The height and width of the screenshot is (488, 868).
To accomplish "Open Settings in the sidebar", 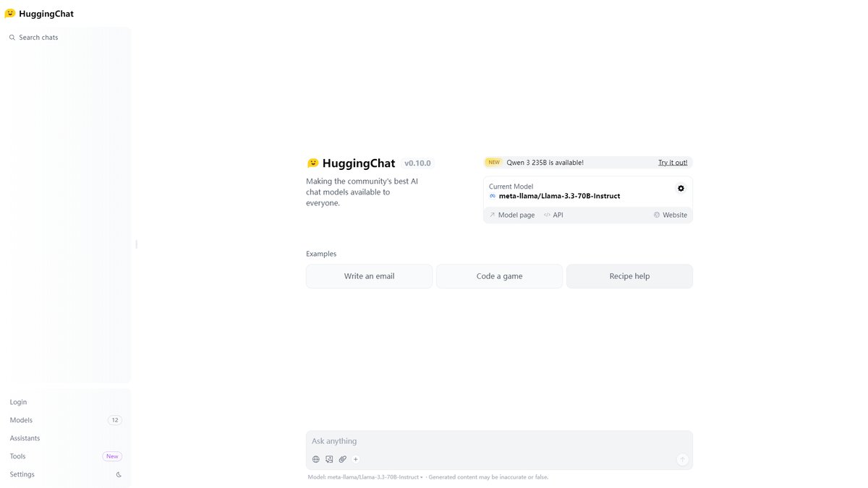I will 22,474.
